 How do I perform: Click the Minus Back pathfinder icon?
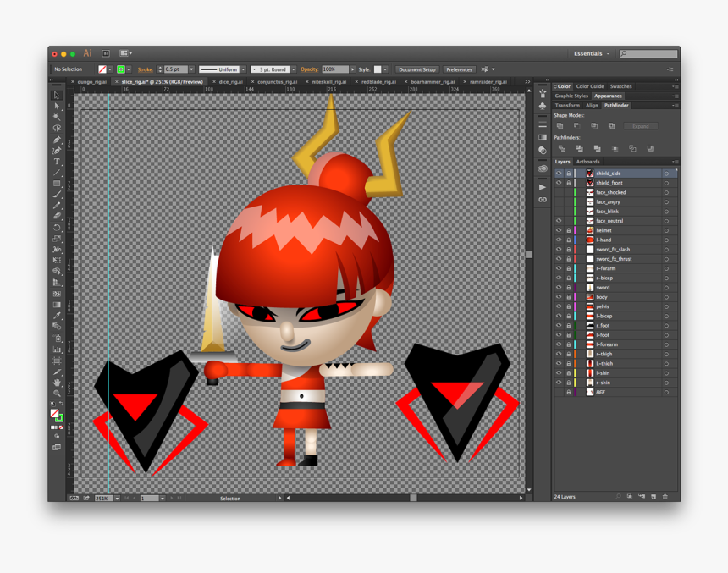[x=650, y=149]
